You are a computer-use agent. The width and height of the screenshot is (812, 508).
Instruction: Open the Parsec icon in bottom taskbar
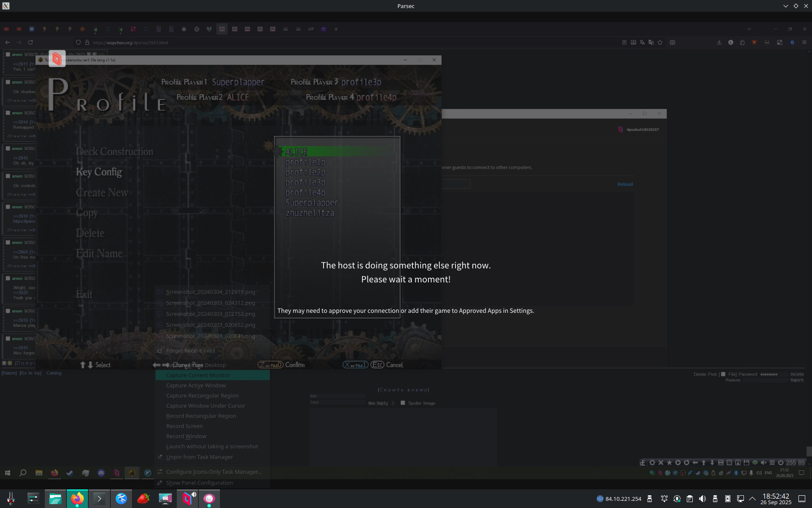tap(187, 499)
